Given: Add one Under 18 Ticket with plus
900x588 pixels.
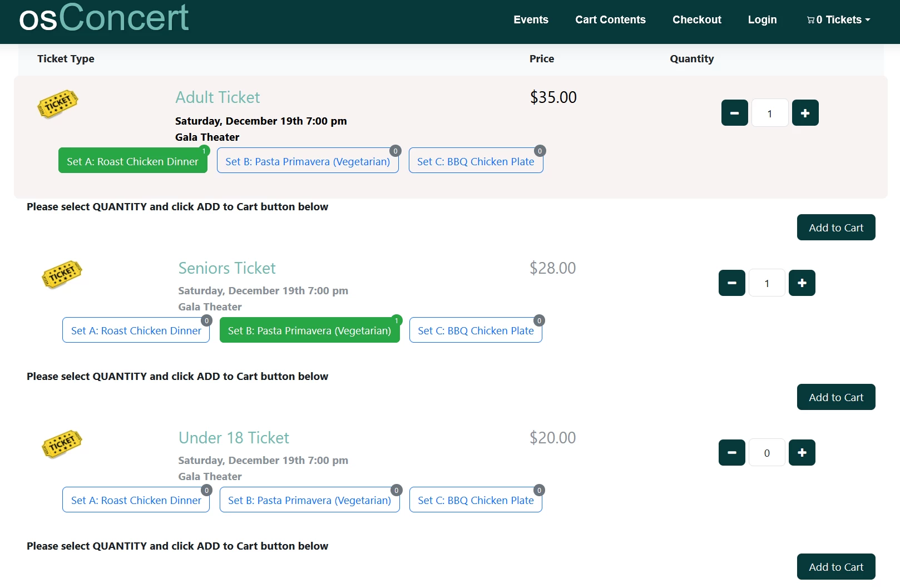Looking at the screenshot, I should (x=802, y=453).
